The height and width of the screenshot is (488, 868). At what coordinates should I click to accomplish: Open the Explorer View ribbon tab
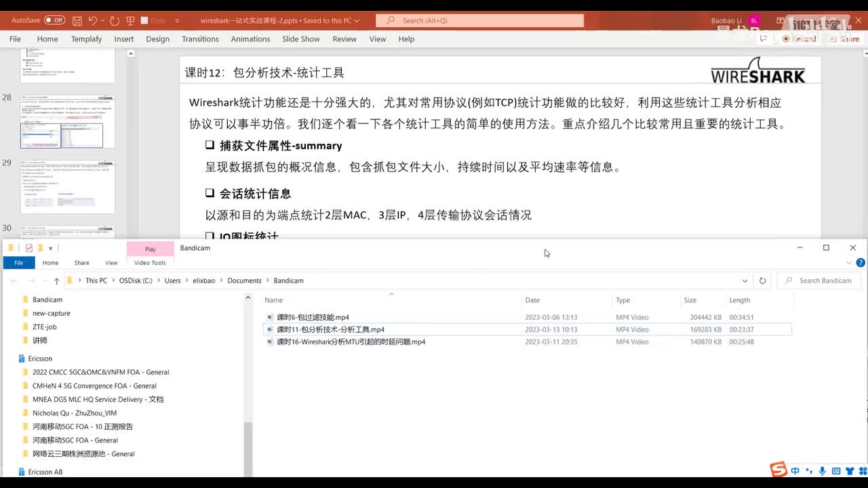111,262
